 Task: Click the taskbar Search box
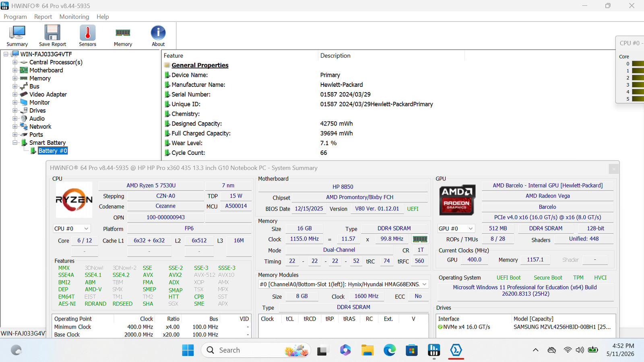click(256, 350)
